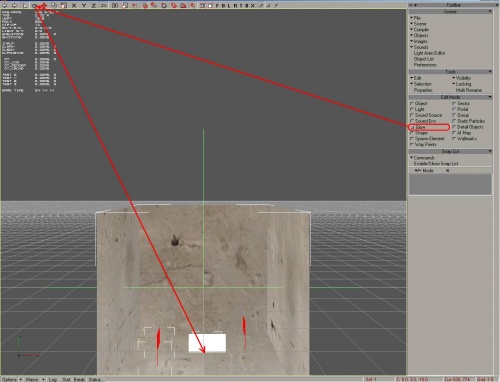The height and width of the screenshot is (382, 500).
Task: Switch viewport to Right view (R) button
Action: tap(235, 5)
